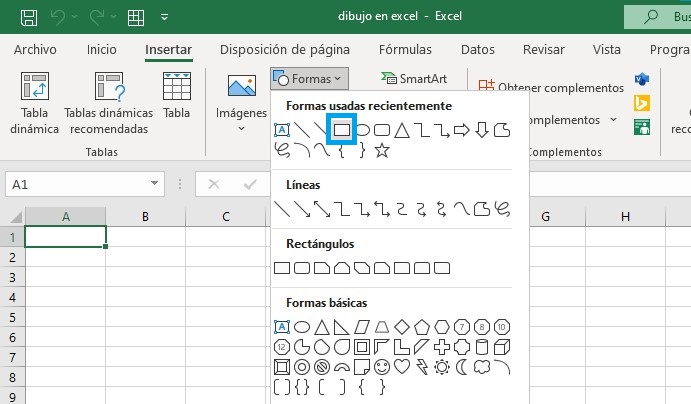The image size is (691, 404).
Task: Click Obtener complementos
Action: [x=551, y=88]
